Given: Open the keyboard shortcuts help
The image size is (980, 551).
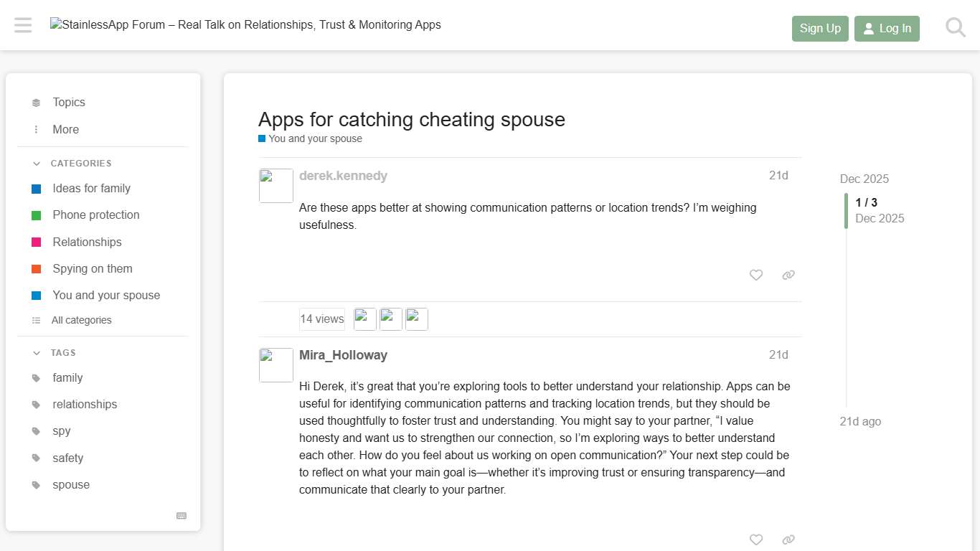Looking at the screenshot, I should tap(181, 516).
